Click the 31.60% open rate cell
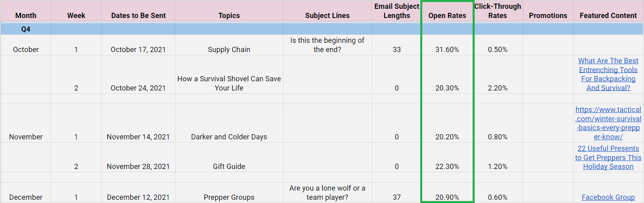Screen dimensions: 644x203 click(447, 45)
